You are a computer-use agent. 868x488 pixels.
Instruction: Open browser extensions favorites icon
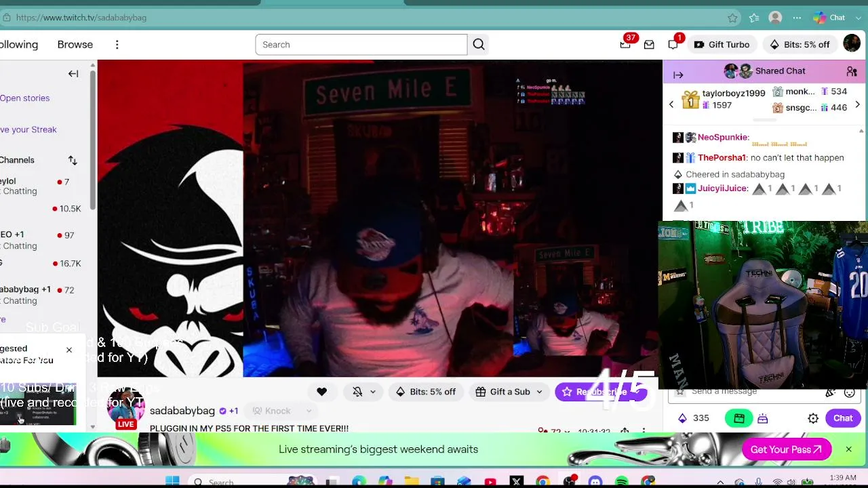click(x=754, y=18)
